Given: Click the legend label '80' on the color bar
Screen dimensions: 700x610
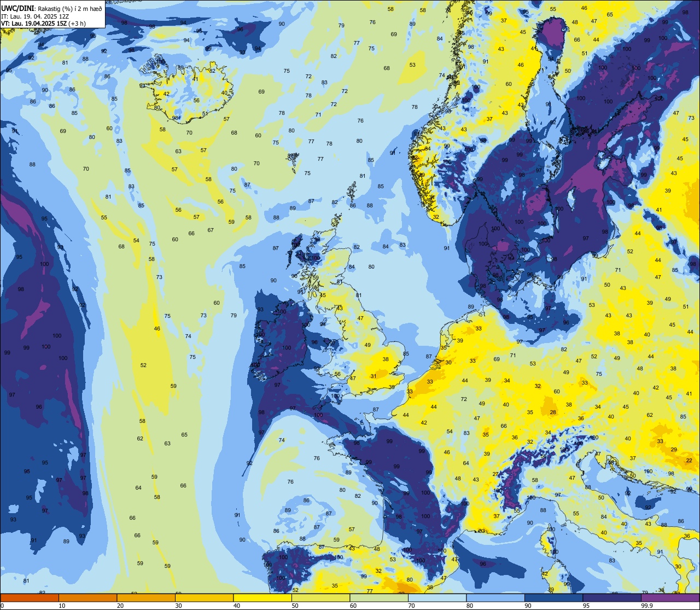Looking at the screenshot, I should click(469, 606).
